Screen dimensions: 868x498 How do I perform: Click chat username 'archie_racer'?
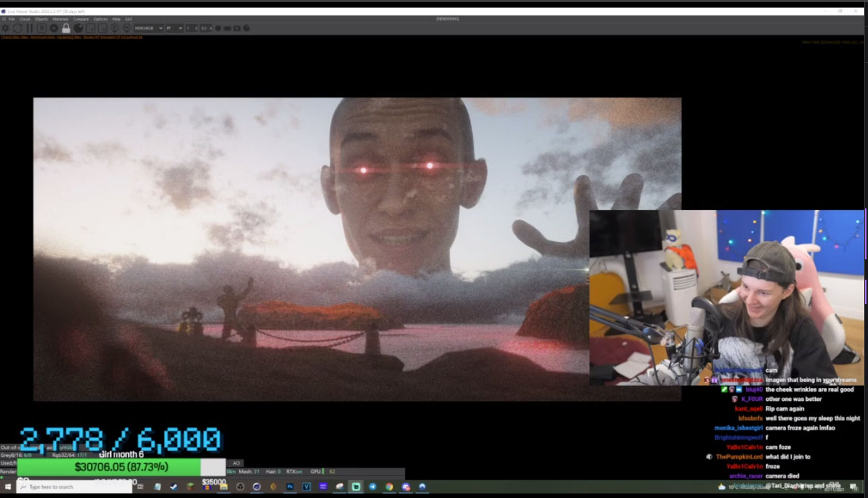click(x=746, y=476)
